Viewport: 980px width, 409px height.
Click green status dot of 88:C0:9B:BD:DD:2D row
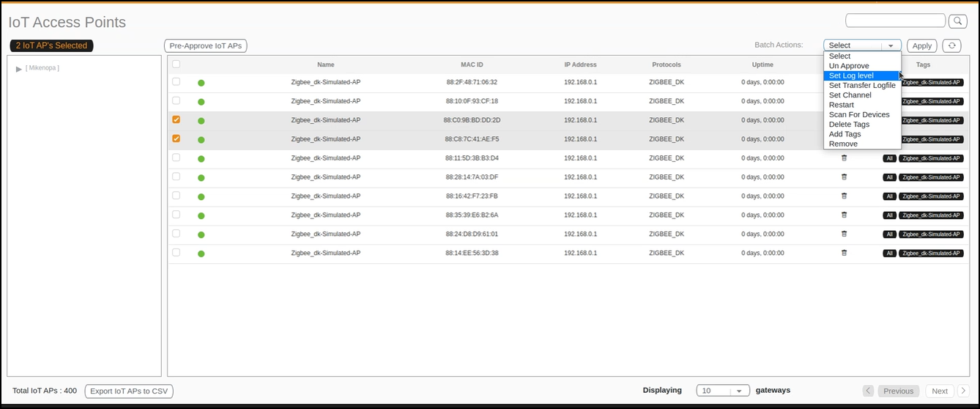coord(201,121)
